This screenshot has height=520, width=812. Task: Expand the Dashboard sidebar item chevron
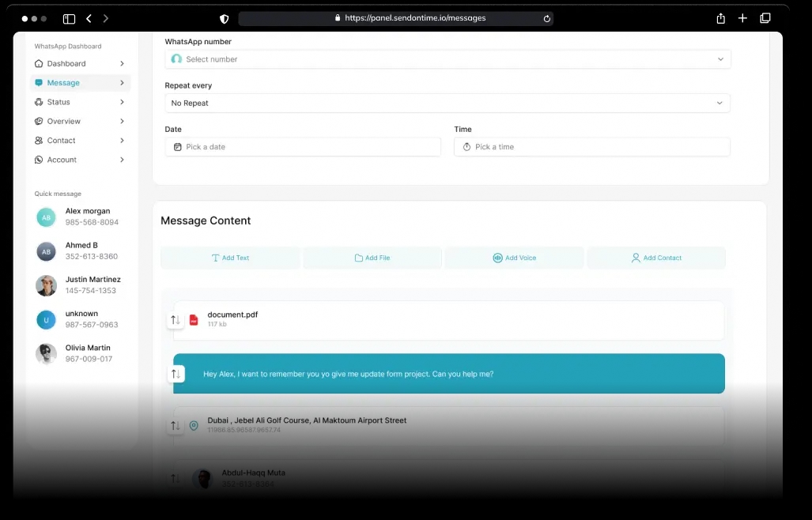pos(122,63)
